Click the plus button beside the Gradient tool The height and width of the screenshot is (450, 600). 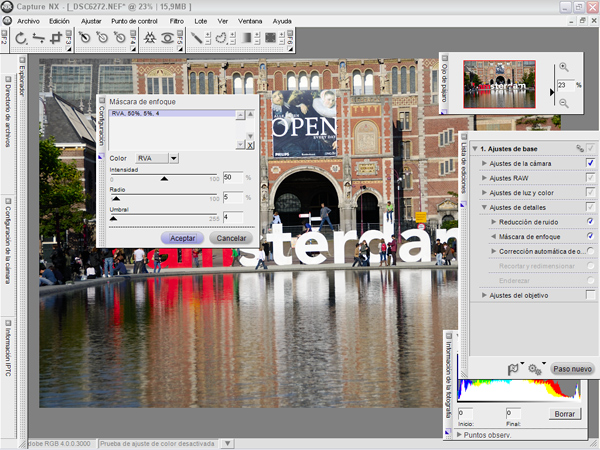[x=257, y=35]
